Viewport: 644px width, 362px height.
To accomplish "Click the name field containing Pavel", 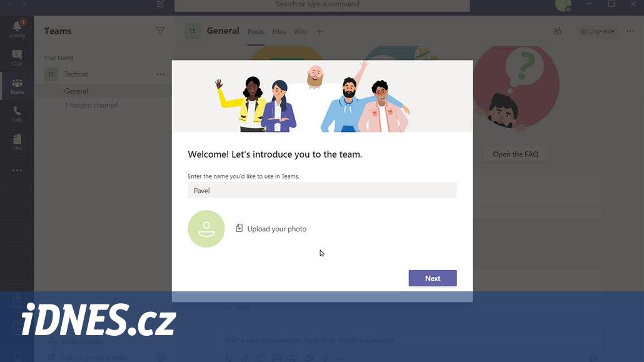I will 322,190.
